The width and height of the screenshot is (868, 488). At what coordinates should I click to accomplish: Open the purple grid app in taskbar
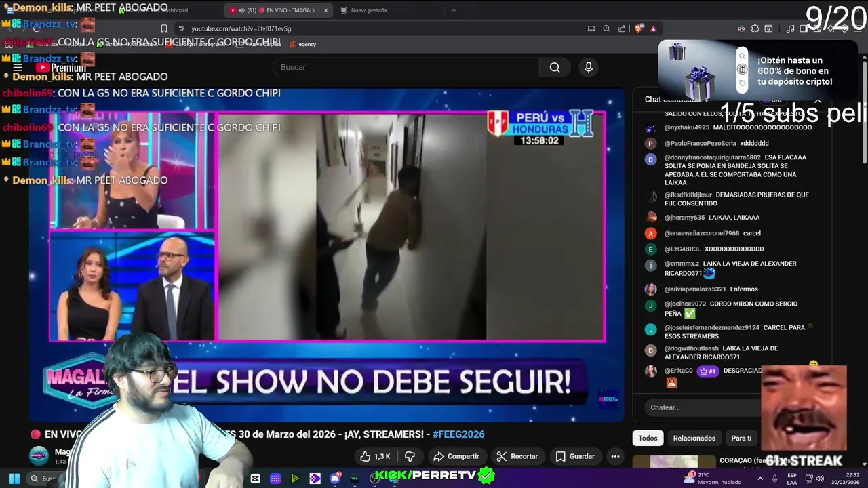pyautogui.click(x=275, y=479)
